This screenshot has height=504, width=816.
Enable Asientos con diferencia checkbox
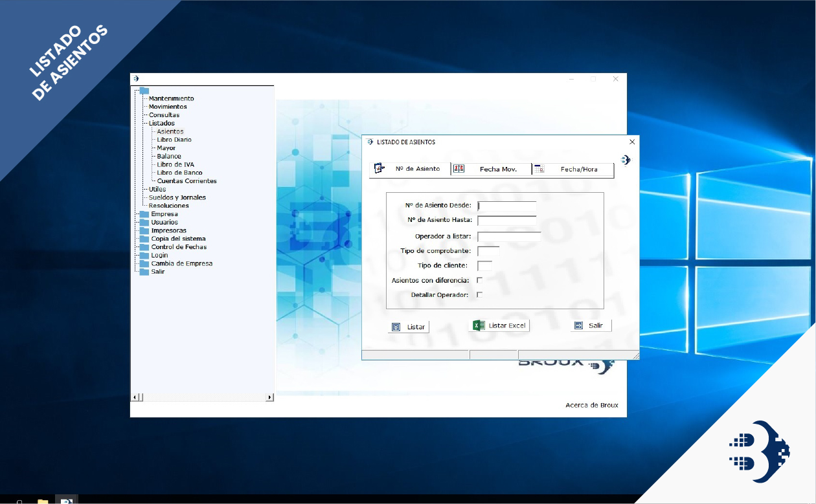pos(480,280)
